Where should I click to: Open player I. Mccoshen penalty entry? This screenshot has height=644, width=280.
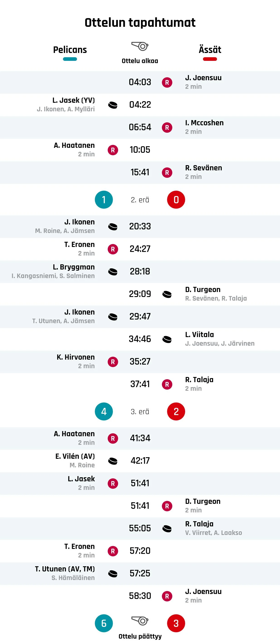(x=204, y=123)
